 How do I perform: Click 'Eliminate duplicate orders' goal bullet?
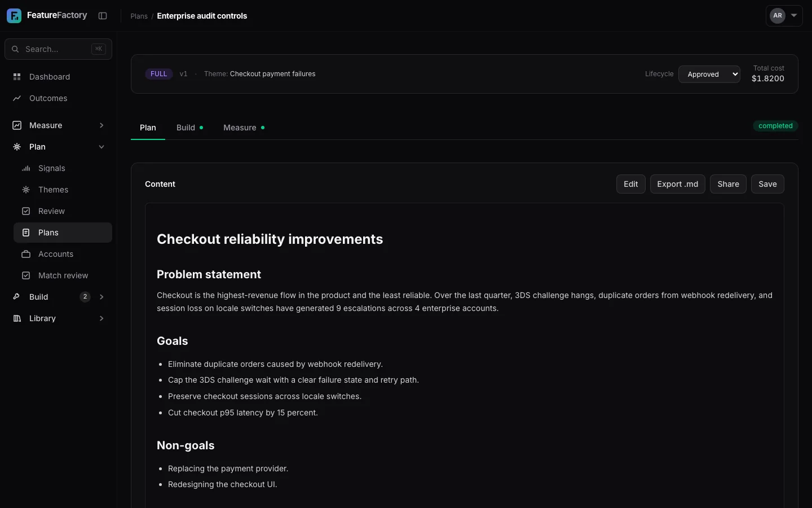coord(275,364)
